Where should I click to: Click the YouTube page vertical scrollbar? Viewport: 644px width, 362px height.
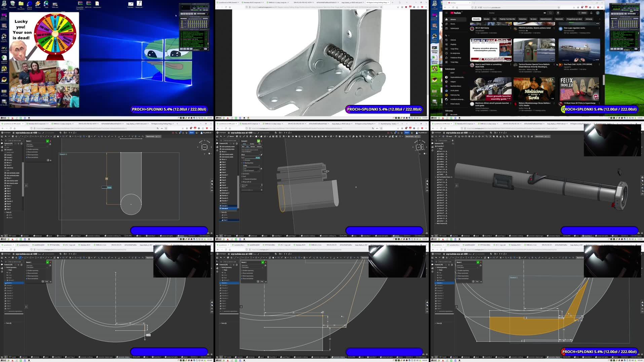pyautogui.click(x=604, y=80)
